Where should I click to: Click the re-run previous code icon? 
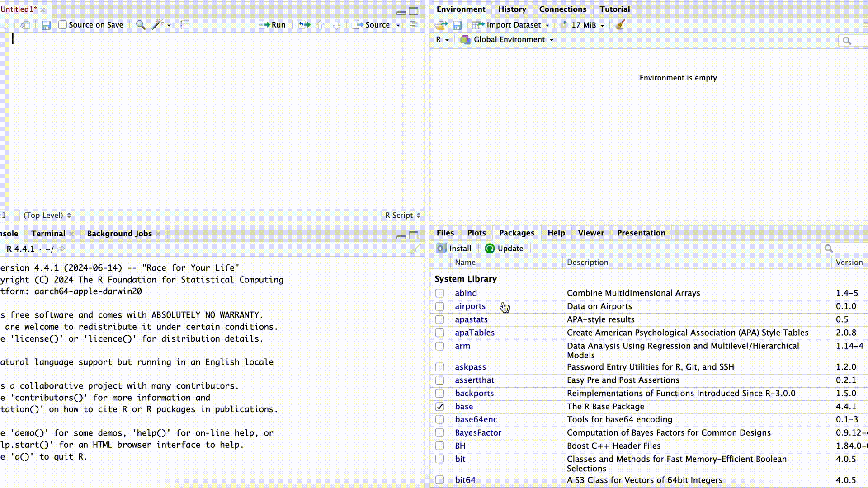(305, 25)
